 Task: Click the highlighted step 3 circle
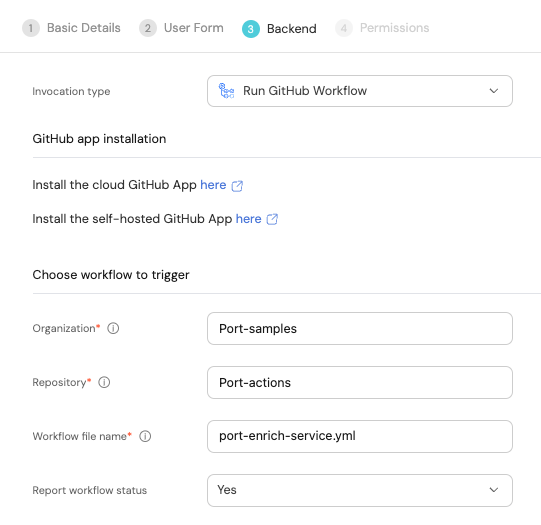251,29
